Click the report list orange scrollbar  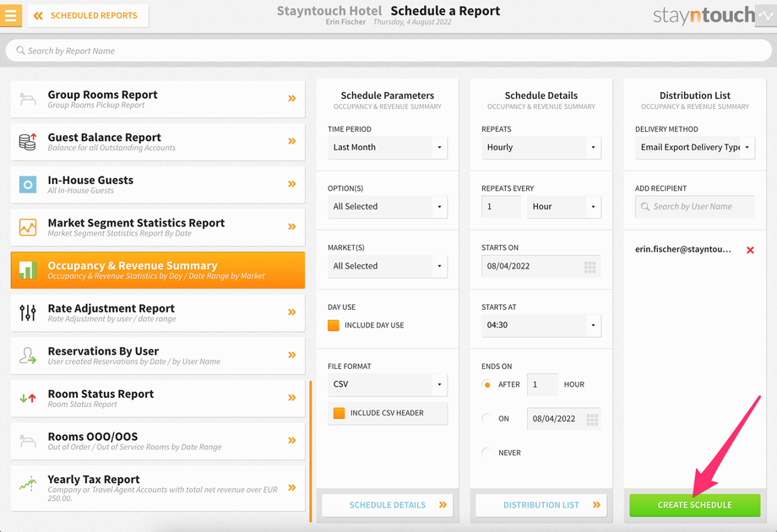click(311, 451)
